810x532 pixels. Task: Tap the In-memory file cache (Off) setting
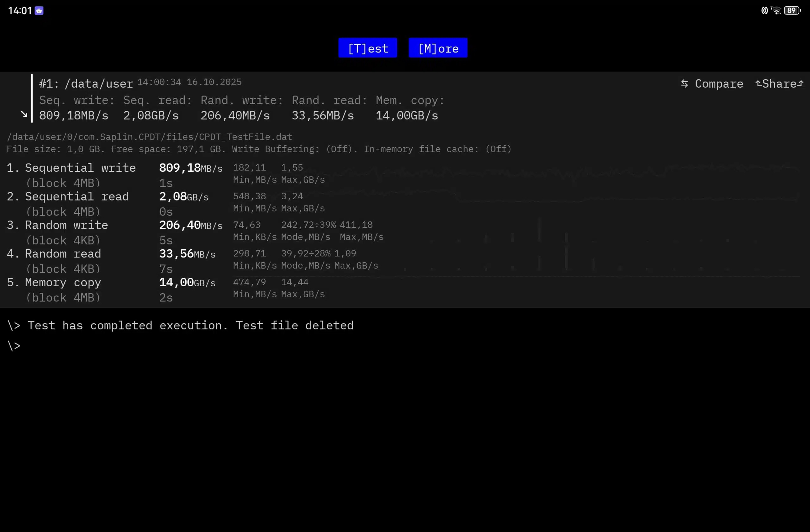(437, 149)
